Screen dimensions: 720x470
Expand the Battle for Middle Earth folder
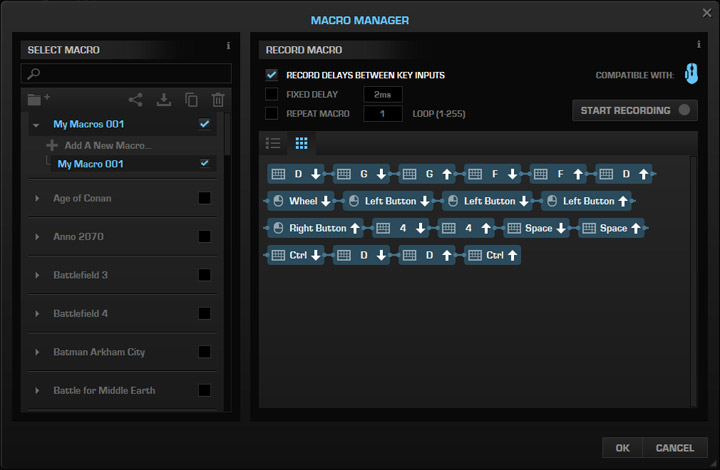[x=37, y=391]
